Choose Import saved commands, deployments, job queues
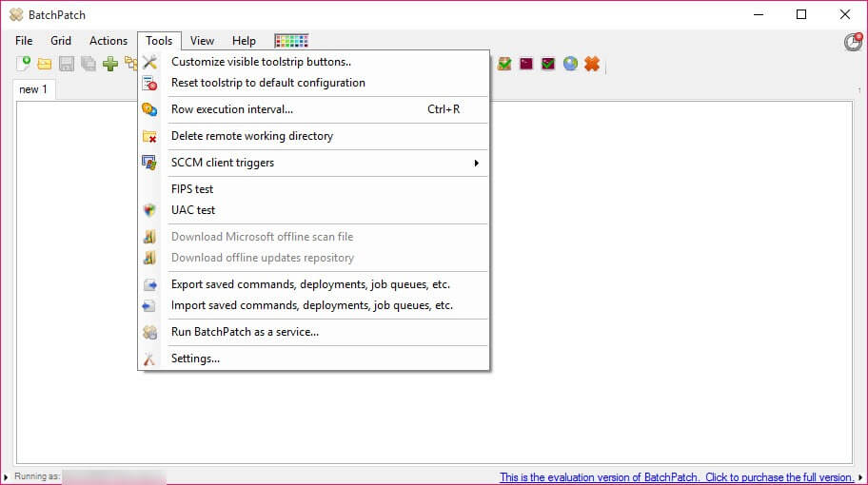Image resolution: width=868 pixels, height=485 pixels. click(314, 305)
